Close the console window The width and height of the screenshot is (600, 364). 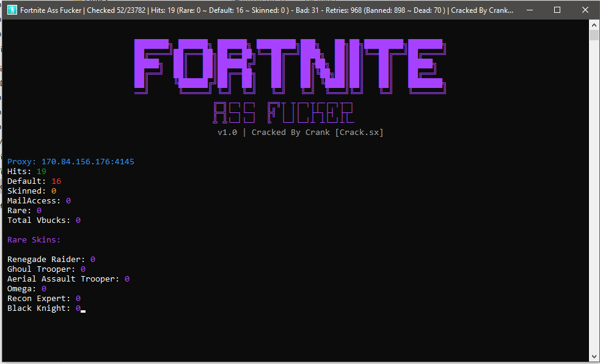click(x=585, y=10)
